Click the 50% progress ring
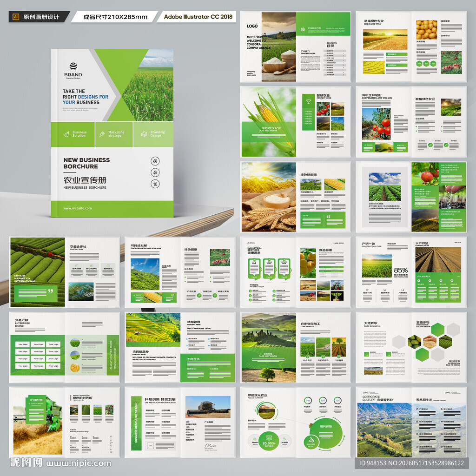 tap(308, 400)
